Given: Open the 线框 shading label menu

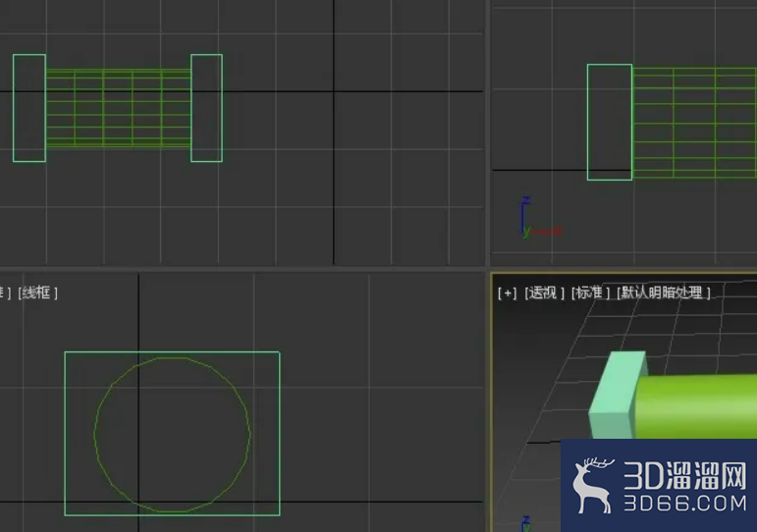Looking at the screenshot, I should tap(37, 293).
